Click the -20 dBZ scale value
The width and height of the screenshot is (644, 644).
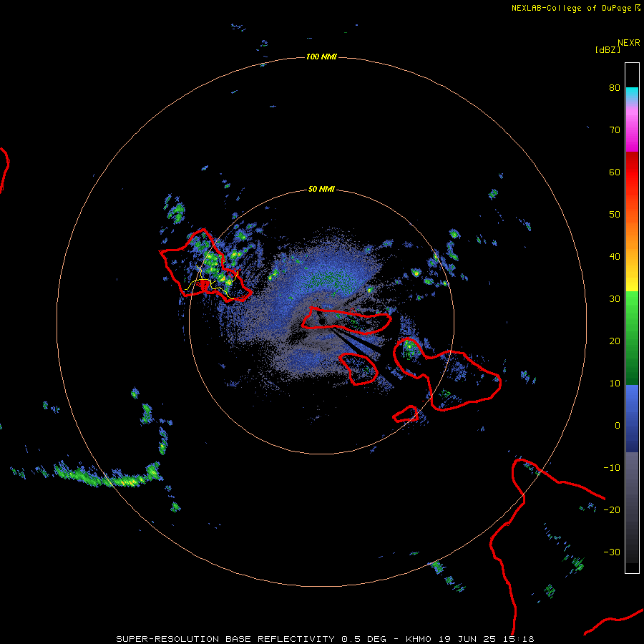point(612,509)
